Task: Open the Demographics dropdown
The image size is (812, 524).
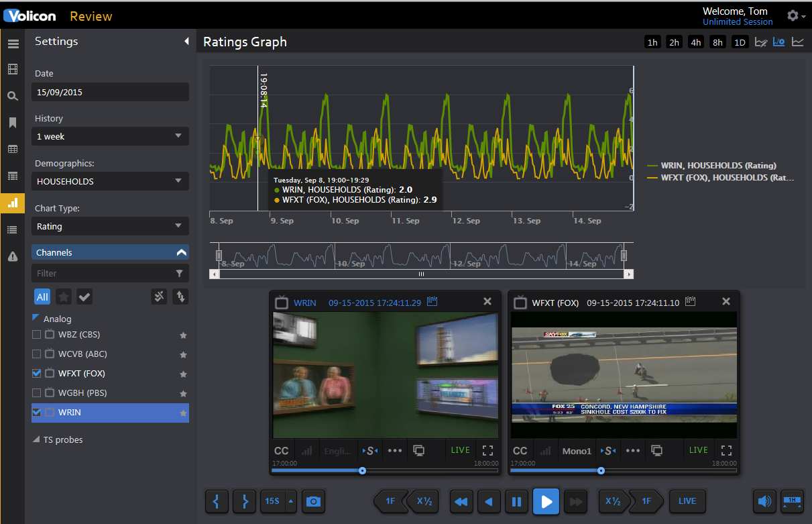Action: [110, 181]
